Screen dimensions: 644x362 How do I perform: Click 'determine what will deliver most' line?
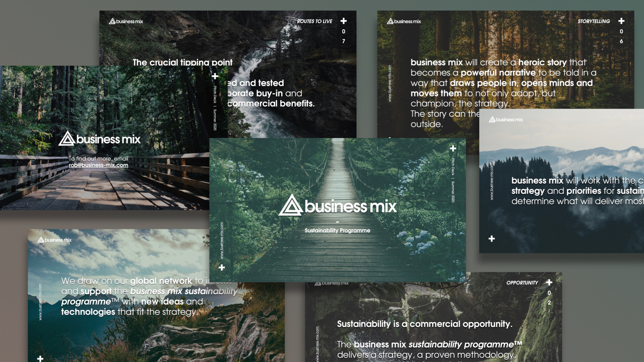coord(578,201)
